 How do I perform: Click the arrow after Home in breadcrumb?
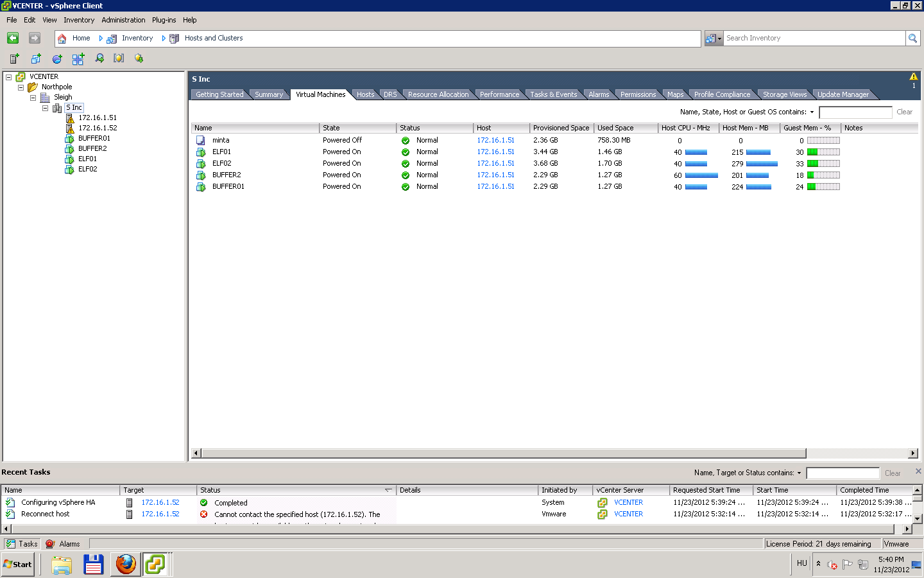[101, 39]
